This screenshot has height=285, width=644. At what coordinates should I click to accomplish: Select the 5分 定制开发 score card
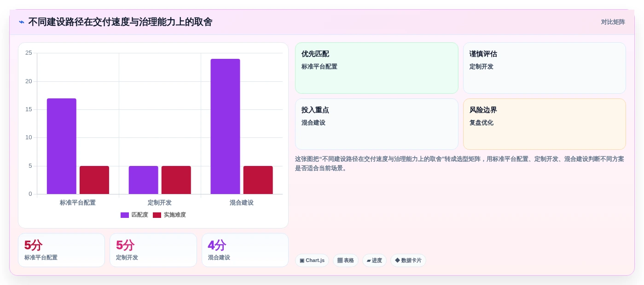pos(153,250)
